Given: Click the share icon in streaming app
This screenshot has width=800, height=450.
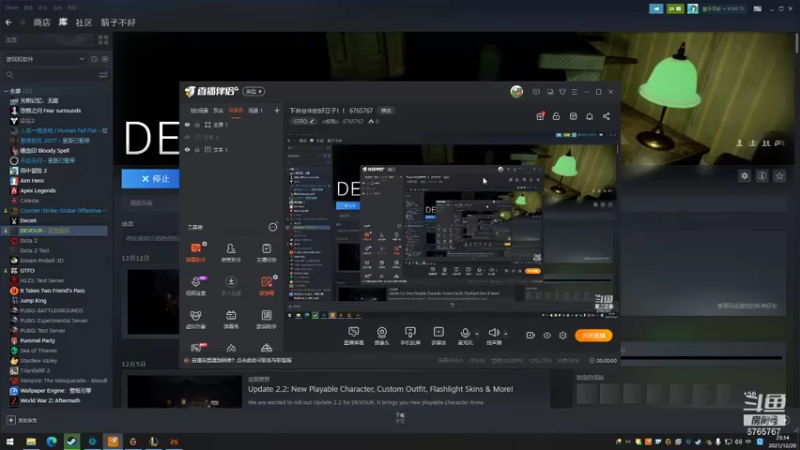Looking at the screenshot, I should 606,116.
